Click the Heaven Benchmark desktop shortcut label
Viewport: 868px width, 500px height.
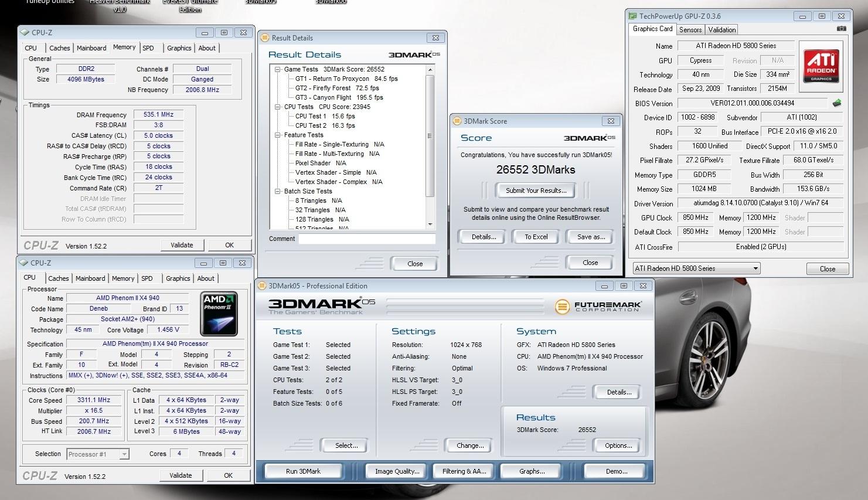[x=120, y=6]
